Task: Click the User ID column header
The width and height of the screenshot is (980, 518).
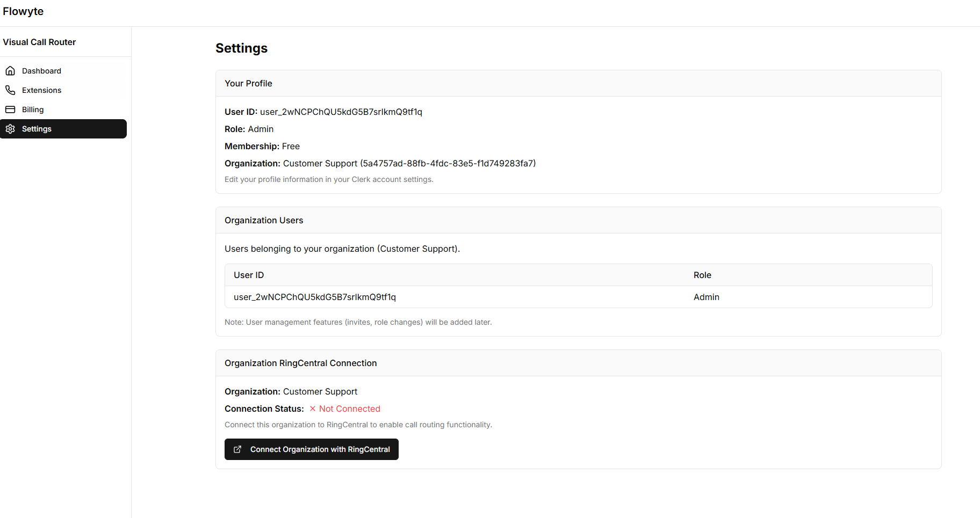Action: [249, 275]
